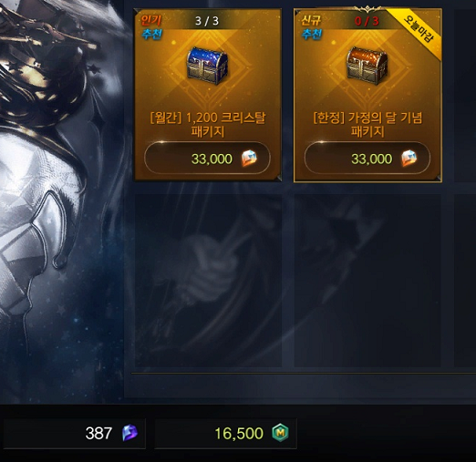Select the 387 purple gem balance field

tap(75, 433)
